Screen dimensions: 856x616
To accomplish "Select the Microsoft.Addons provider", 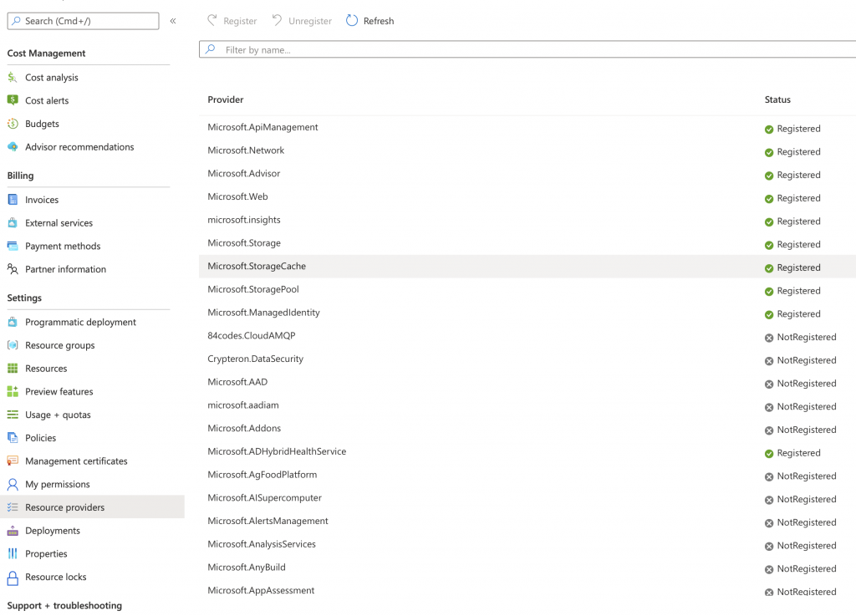I will [244, 428].
